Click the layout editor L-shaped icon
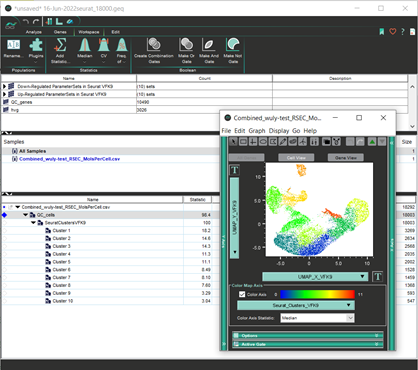 59,22
